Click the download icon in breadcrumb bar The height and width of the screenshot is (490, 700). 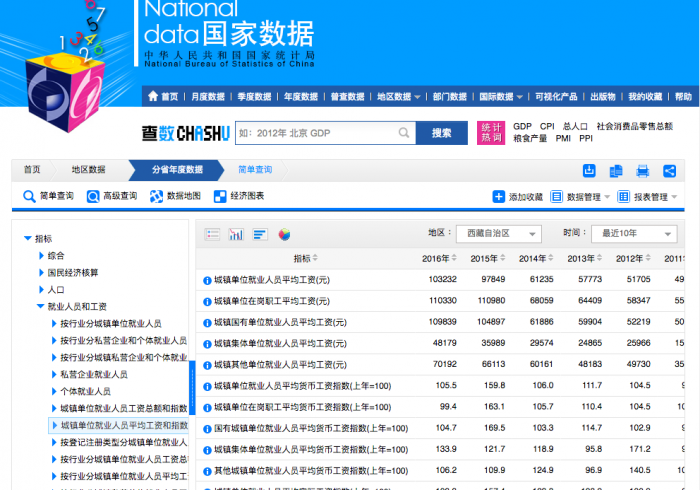[x=589, y=170]
